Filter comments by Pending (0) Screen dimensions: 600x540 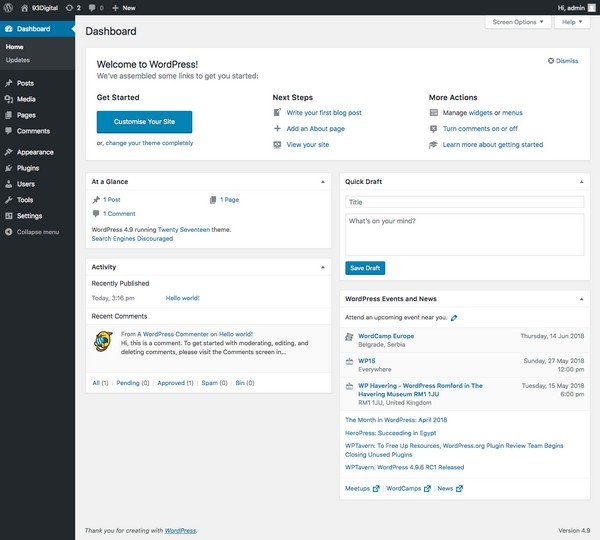[x=133, y=383]
